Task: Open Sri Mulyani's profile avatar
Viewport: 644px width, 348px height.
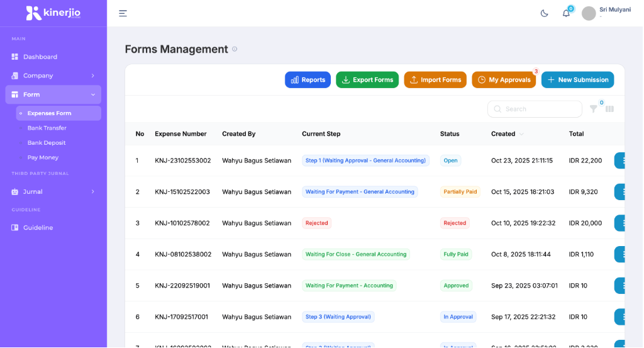Action: point(589,14)
